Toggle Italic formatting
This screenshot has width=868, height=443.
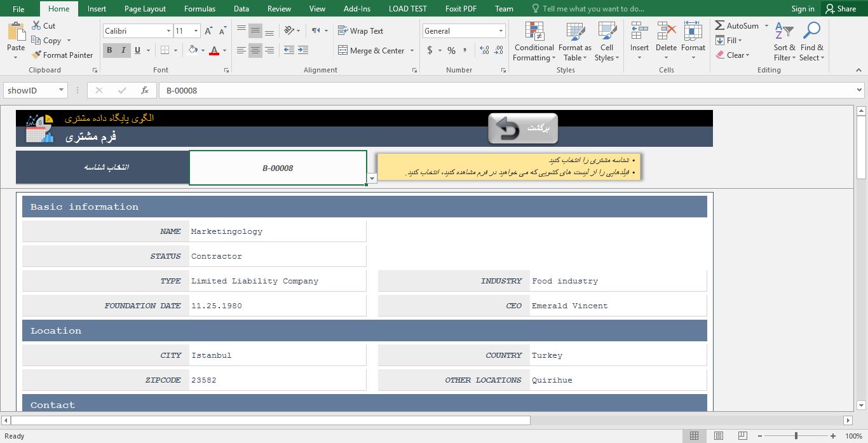pos(123,50)
